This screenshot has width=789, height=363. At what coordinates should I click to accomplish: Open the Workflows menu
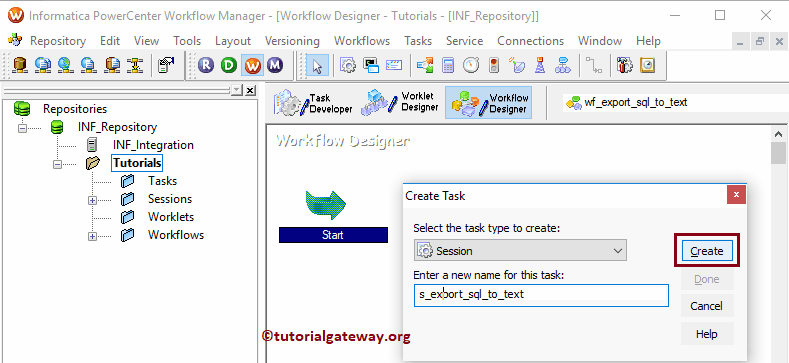click(362, 41)
